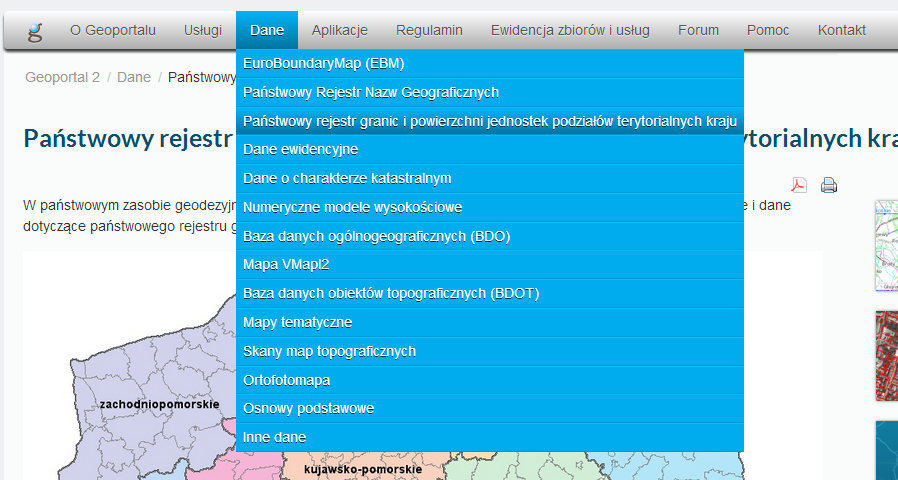Go to the Forum menu item
The width and height of the screenshot is (898, 480).
coord(698,30)
